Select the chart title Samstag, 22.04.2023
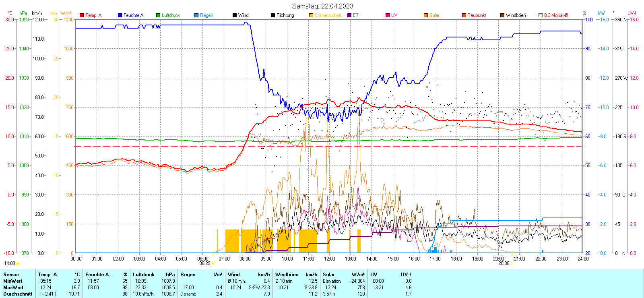Image resolution: width=644 pixels, height=298 pixels. pos(322,6)
